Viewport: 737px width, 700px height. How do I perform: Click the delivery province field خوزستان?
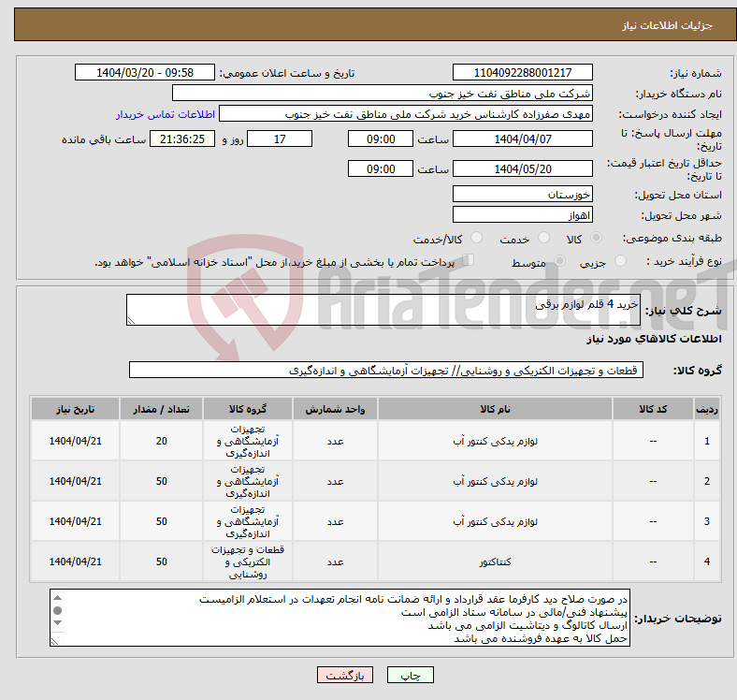(x=522, y=194)
